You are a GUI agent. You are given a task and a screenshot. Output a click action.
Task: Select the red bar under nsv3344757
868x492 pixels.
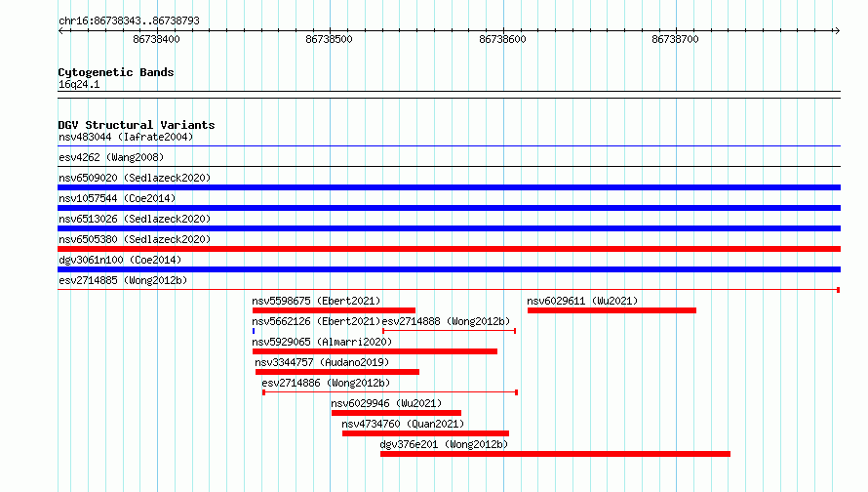[337, 372]
